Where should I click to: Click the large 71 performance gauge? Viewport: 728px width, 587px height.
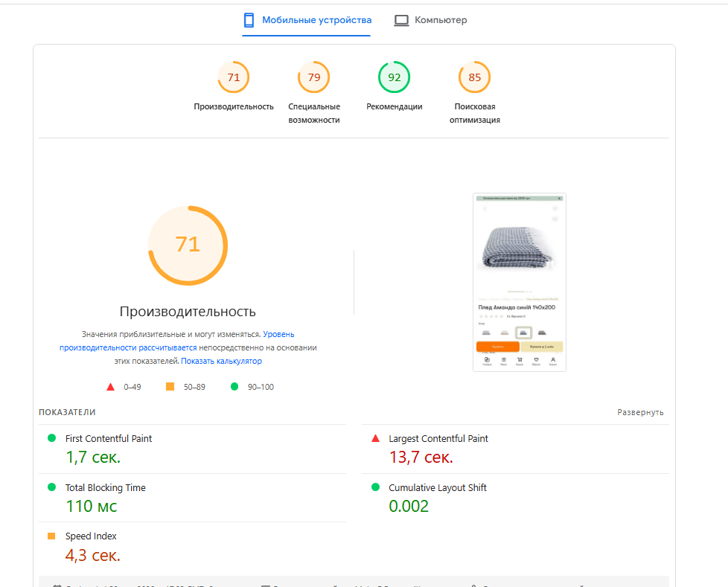(x=188, y=245)
